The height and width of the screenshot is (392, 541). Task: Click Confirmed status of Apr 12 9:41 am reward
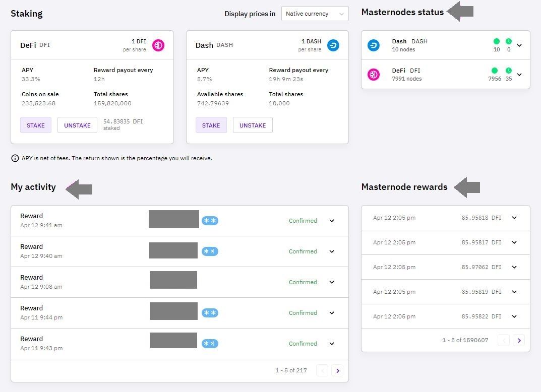click(303, 221)
